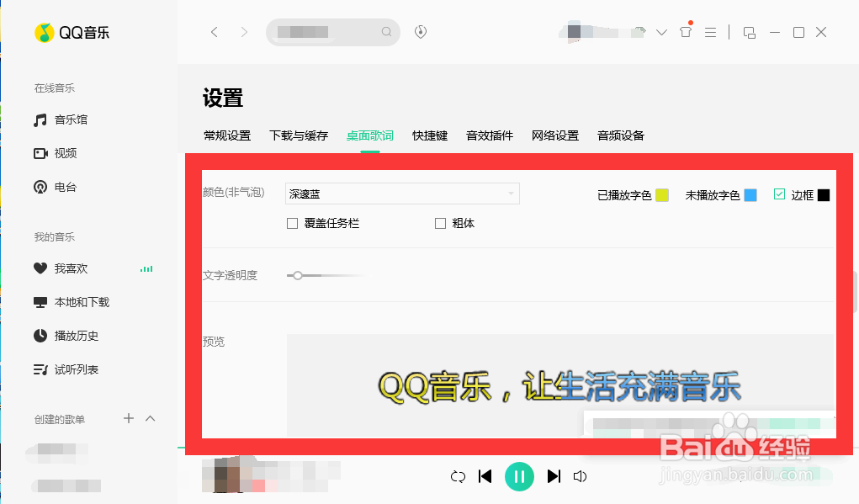Image resolution: width=859 pixels, height=504 pixels.
Task: Open 音乐馆 in the sidebar
Action: coord(61,120)
